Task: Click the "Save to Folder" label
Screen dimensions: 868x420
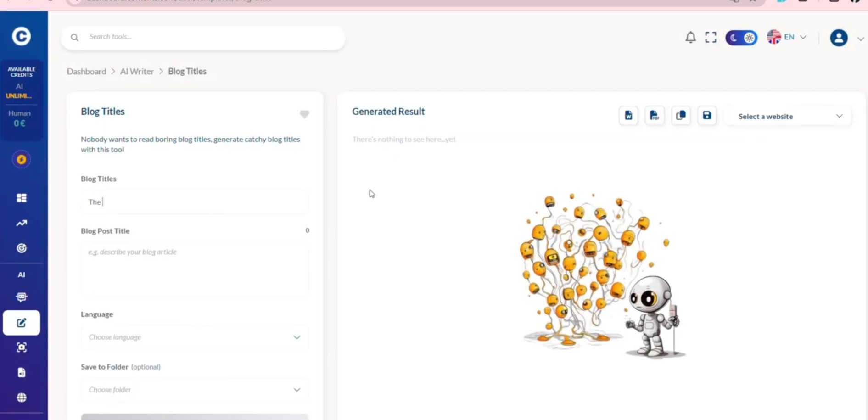Action: tap(105, 367)
